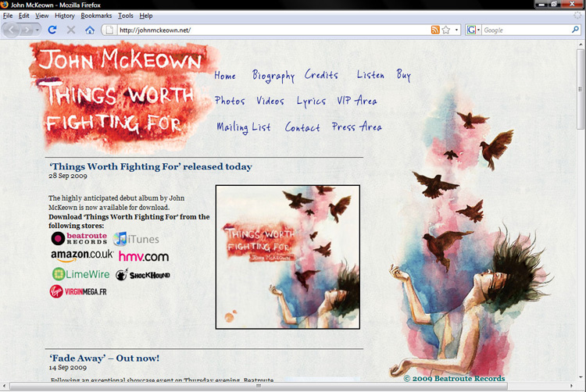The height and width of the screenshot is (392, 586).
Task: Open the 'Fade Away' – Out now! headline
Action: click(x=104, y=358)
